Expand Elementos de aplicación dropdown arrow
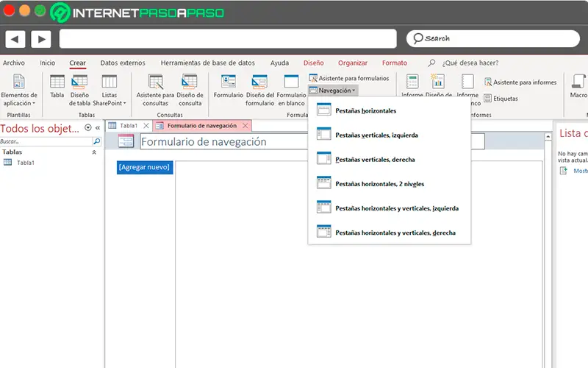 click(34, 103)
